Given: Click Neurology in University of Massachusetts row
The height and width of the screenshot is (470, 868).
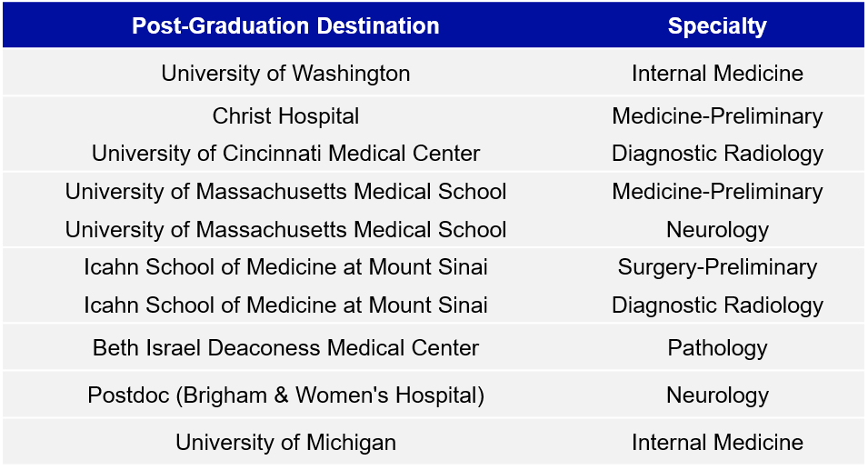Looking at the screenshot, I should [x=717, y=230].
